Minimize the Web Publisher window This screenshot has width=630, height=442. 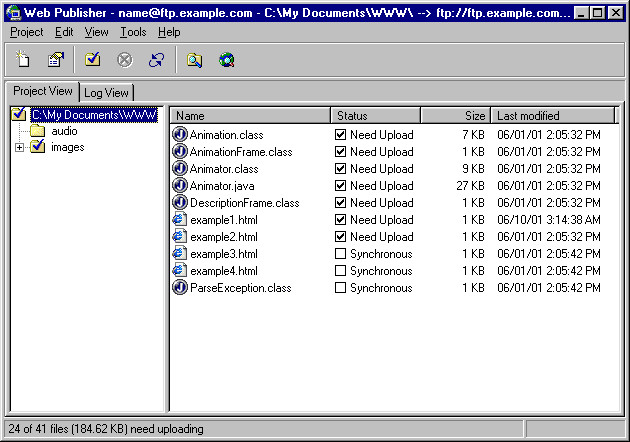point(581,13)
